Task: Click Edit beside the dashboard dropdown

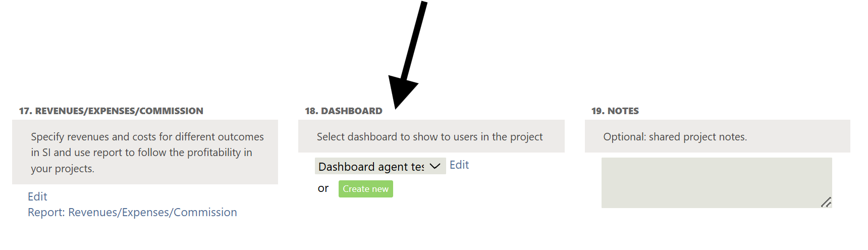Action: [459, 165]
